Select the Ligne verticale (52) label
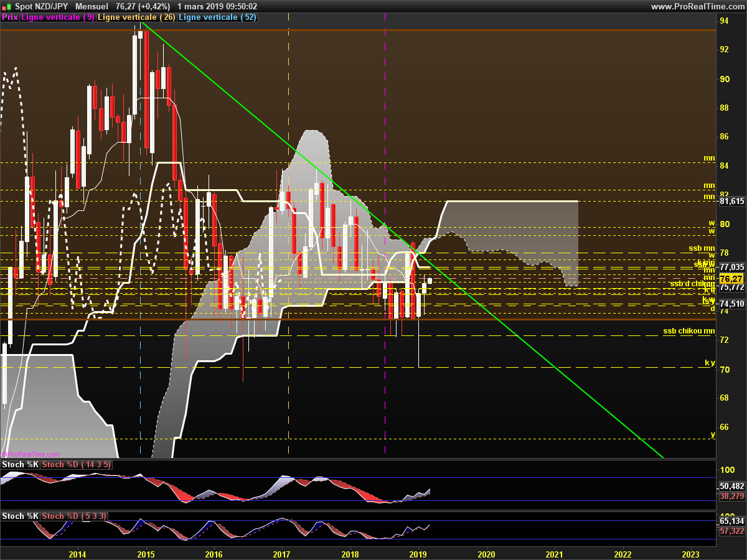This screenshot has width=747, height=560. click(217, 17)
